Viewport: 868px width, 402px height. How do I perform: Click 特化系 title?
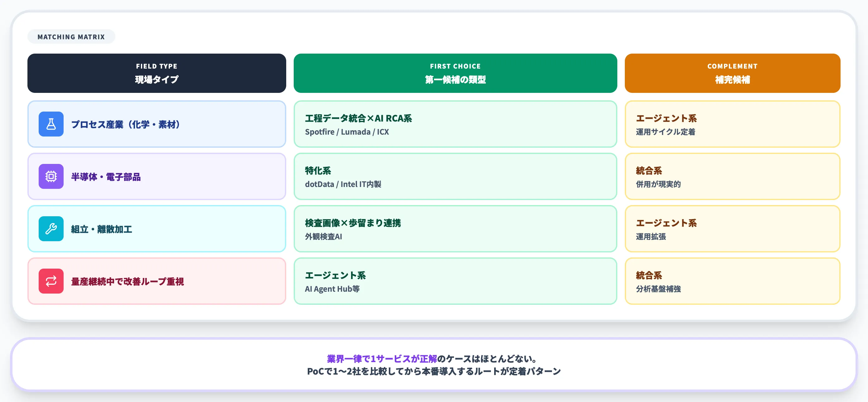click(318, 171)
